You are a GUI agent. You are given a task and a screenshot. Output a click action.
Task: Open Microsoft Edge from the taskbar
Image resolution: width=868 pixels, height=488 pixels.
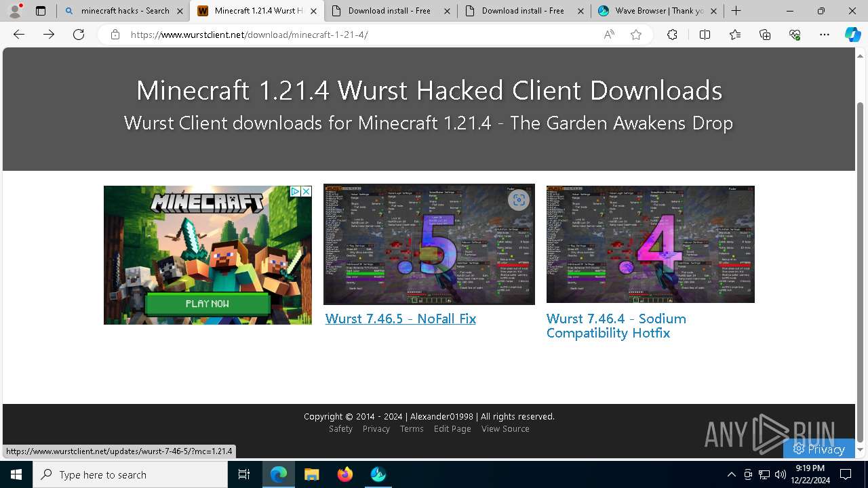coord(279,474)
